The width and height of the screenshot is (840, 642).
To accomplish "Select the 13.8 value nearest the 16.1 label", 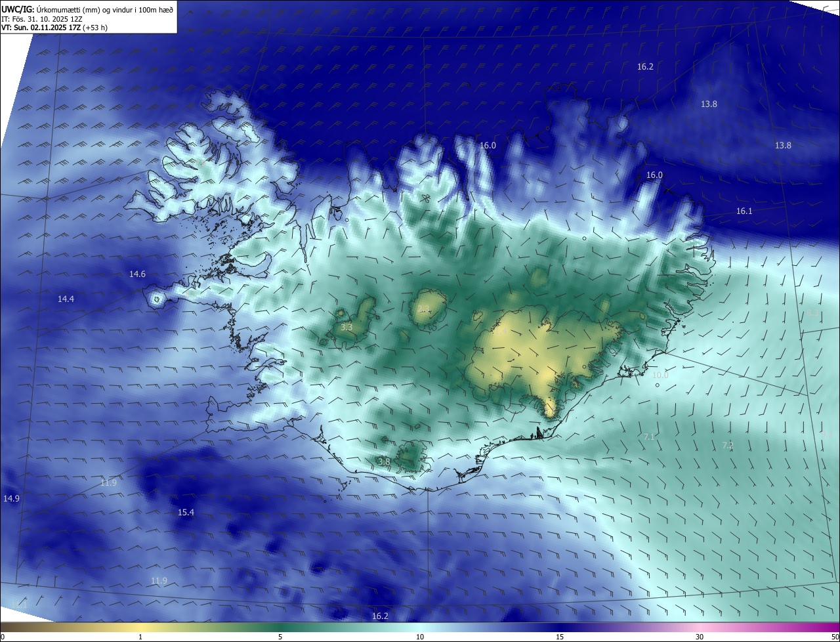I will pos(783,145).
